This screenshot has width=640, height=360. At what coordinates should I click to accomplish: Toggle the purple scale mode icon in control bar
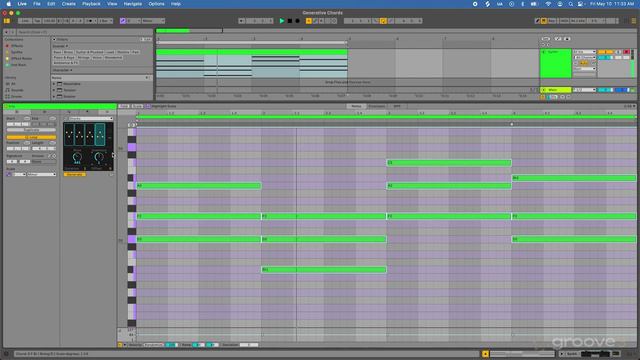point(123,21)
